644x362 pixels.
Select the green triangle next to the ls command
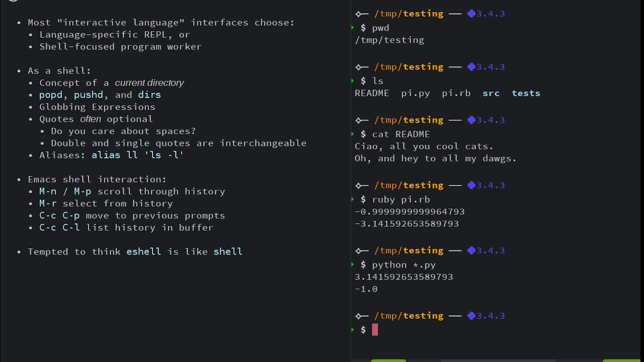[x=352, y=80]
